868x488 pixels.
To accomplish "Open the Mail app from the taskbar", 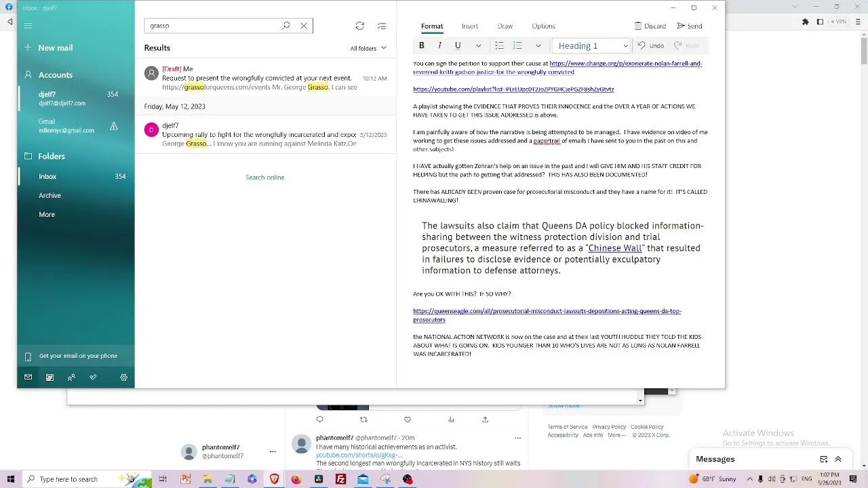I will tap(363, 479).
